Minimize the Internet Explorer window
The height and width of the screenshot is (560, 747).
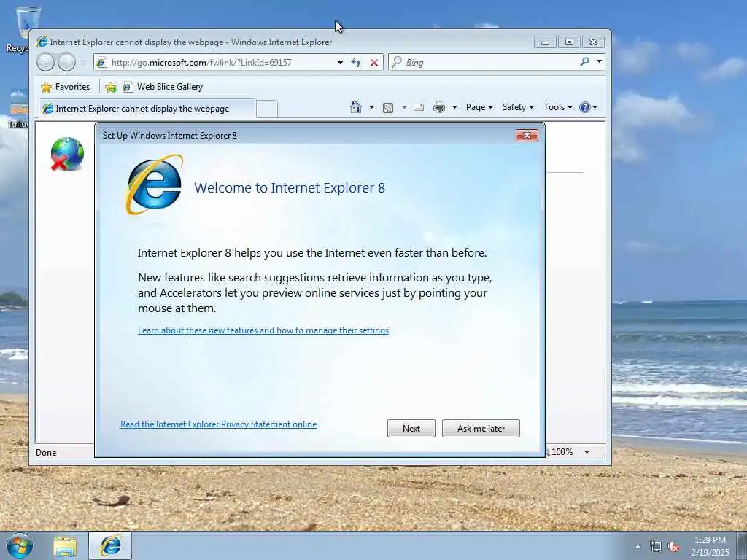[546, 42]
